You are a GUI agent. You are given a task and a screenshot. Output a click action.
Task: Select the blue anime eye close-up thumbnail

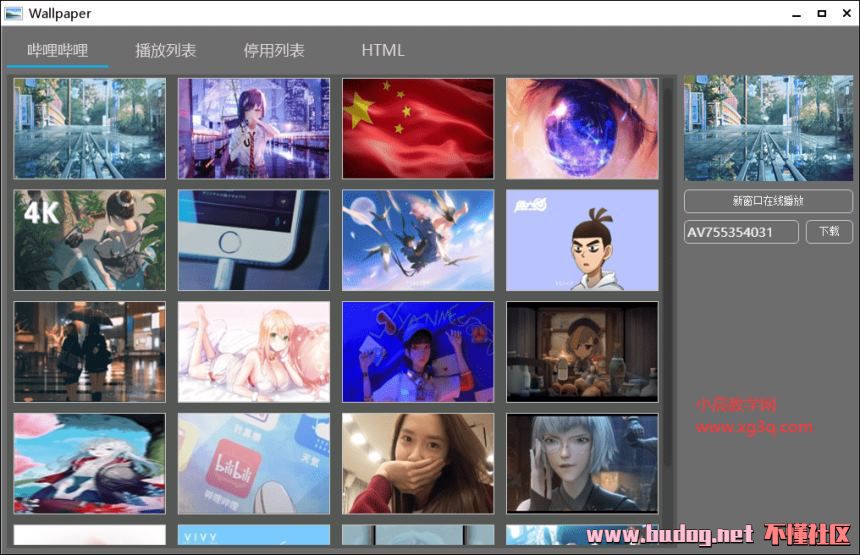point(582,128)
